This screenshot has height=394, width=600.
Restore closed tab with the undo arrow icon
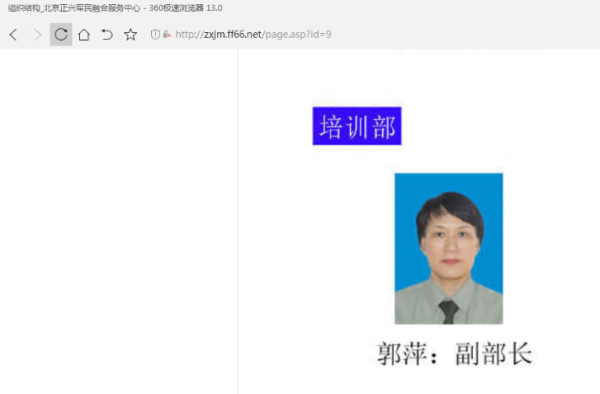click(107, 34)
